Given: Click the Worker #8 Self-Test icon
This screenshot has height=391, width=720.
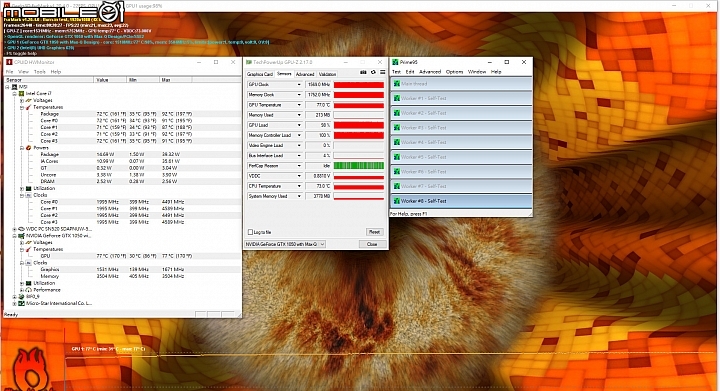Looking at the screenshot, I should (x=397, y=201).
